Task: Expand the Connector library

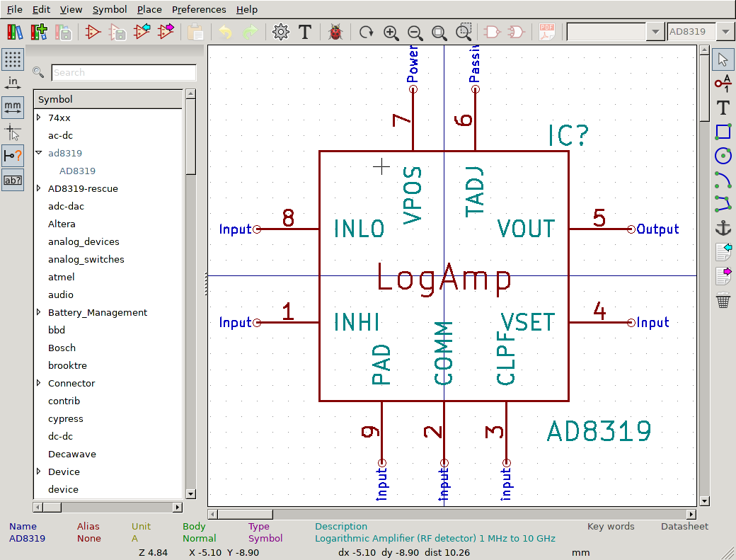Action: 39,383
